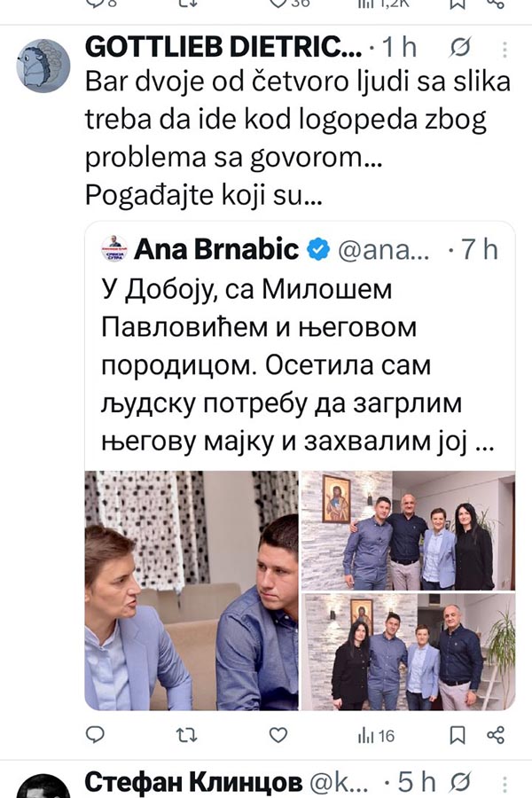Open Стефан Клинцов profile name

[193, 782]
